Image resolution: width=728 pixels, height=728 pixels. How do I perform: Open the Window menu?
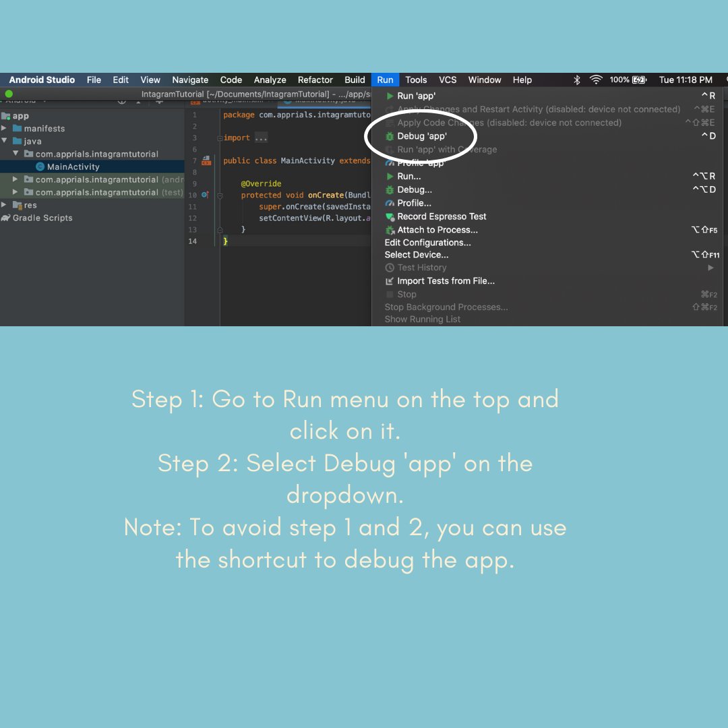pos(485,80)
